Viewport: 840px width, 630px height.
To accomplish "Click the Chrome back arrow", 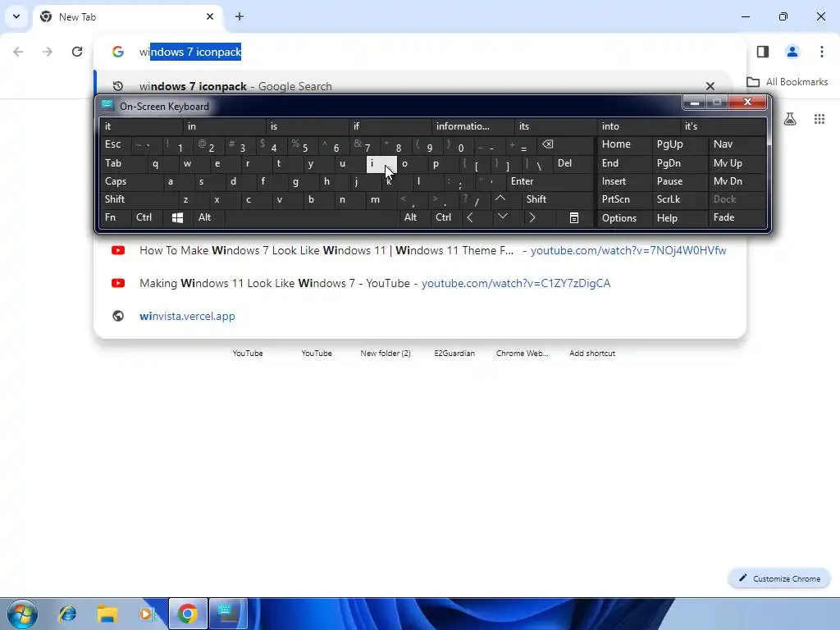I will 18,52.
